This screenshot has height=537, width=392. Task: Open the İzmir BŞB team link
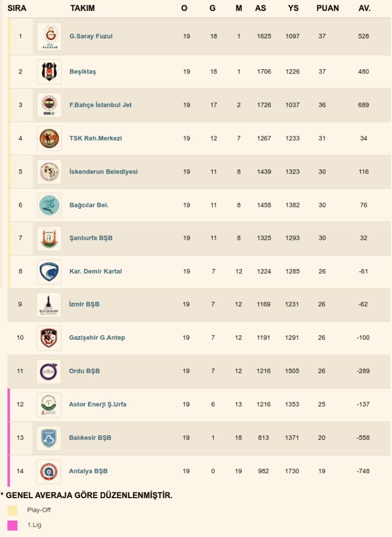click(x=84, y=304)
